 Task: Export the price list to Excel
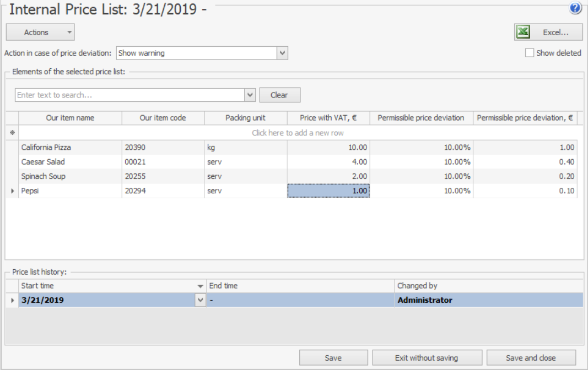(x=548, y=32)
